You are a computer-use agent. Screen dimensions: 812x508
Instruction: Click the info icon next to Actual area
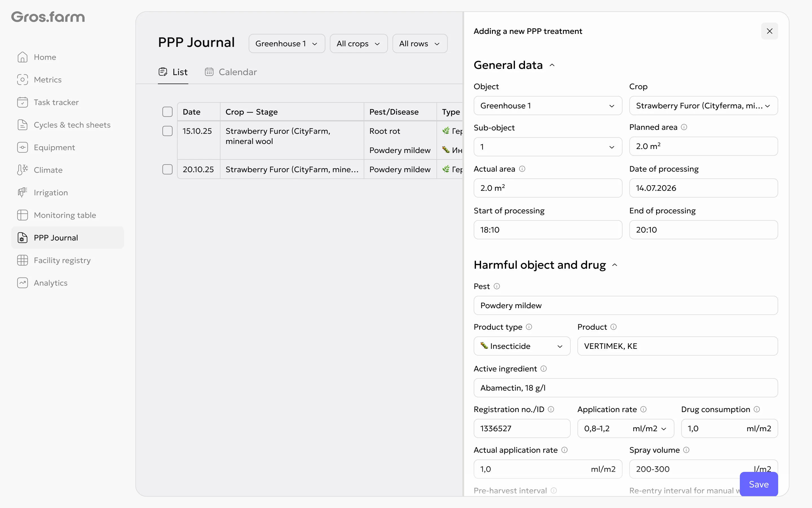pos(522,169)
